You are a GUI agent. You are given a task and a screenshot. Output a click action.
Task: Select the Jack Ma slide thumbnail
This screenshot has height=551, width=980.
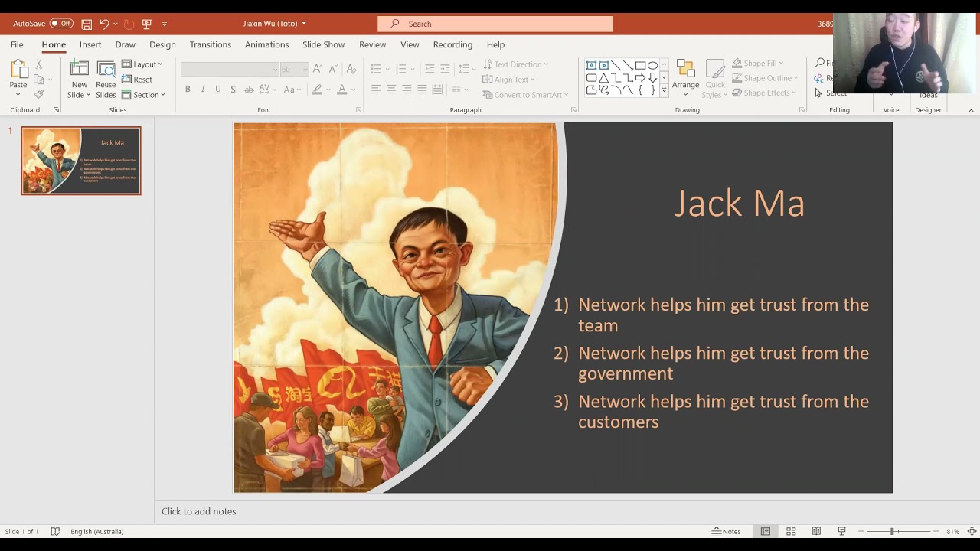tap(81, 161)
